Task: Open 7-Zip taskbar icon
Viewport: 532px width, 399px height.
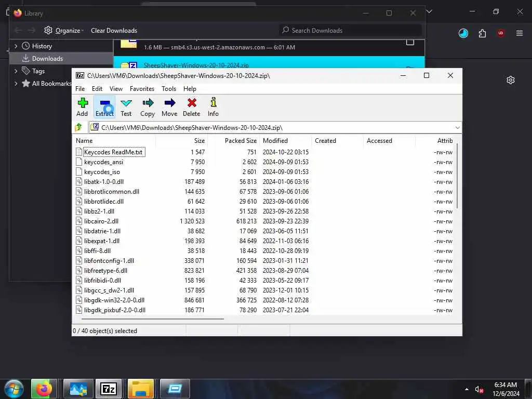Action: [x=108, y=389]
